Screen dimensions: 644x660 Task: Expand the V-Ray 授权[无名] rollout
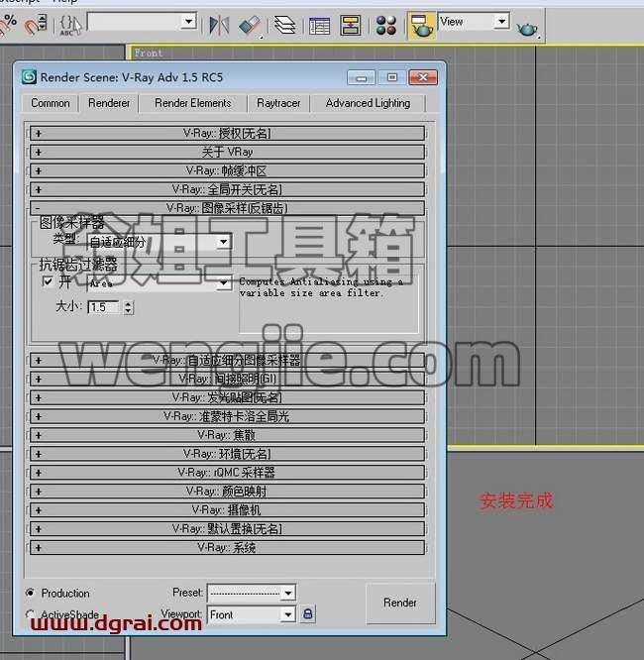point(227,134)
